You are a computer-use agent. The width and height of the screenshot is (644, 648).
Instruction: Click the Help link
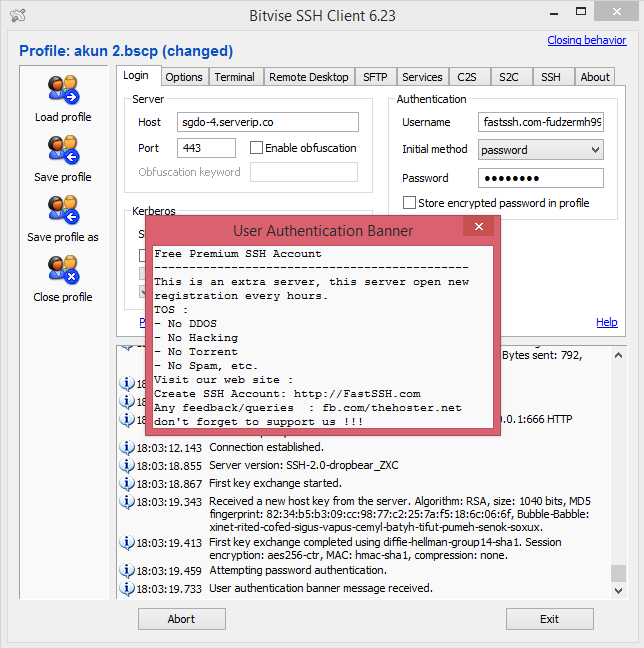pos(607,322)
